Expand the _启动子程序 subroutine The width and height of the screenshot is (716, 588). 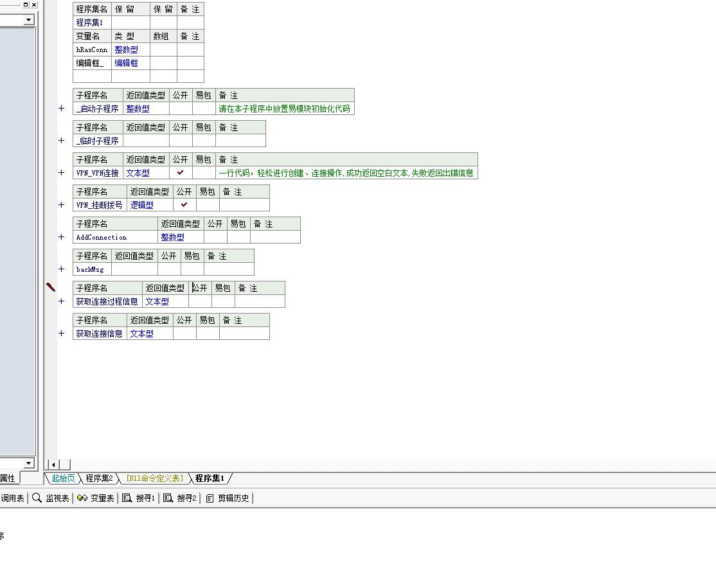[x=62, y=109]
